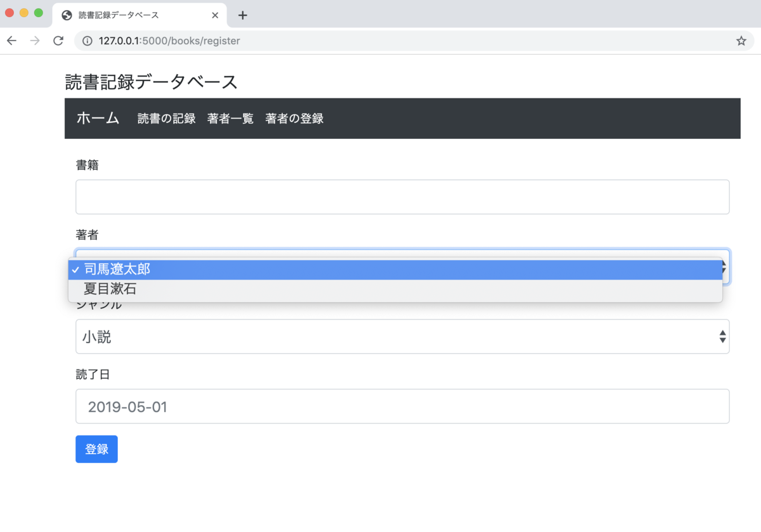This screenshot has width=761, height=532.
Task: Click the 著者 field label
Action: (x=87, y=235)
